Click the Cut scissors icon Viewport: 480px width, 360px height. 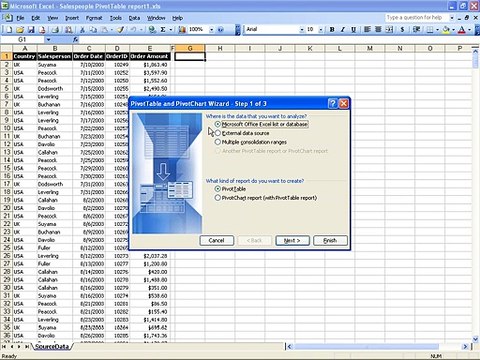82,30
